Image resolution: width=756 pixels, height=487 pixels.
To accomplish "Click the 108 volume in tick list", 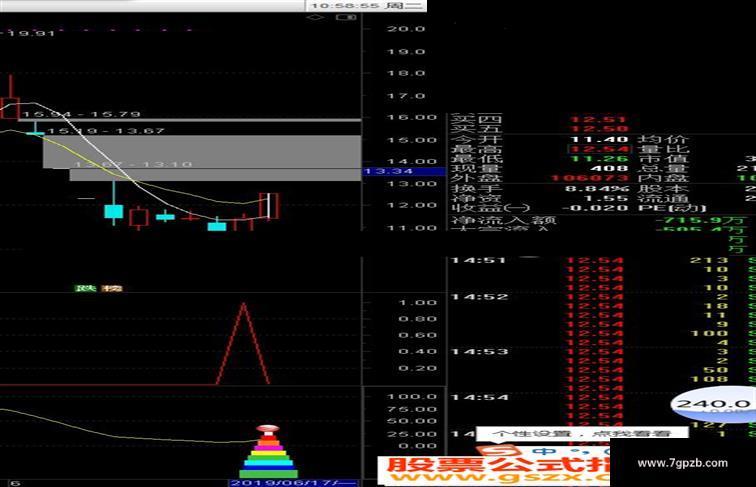I will click(x=709, y=379).
